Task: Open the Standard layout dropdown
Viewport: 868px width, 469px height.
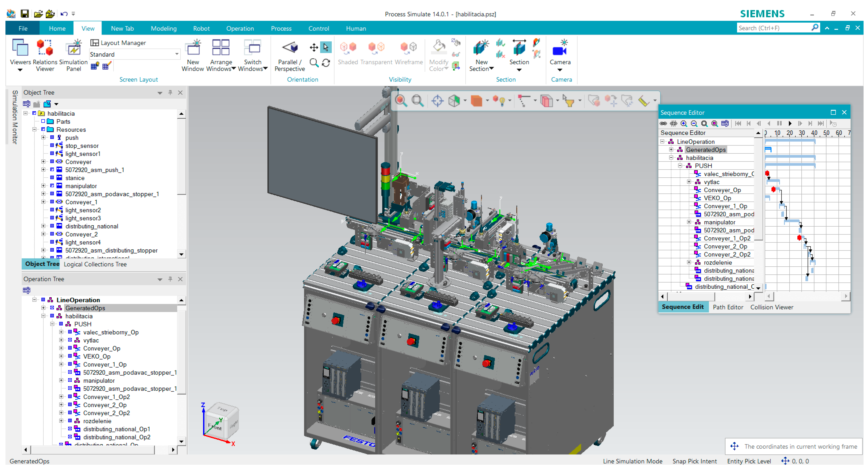Action: (177, 54)
